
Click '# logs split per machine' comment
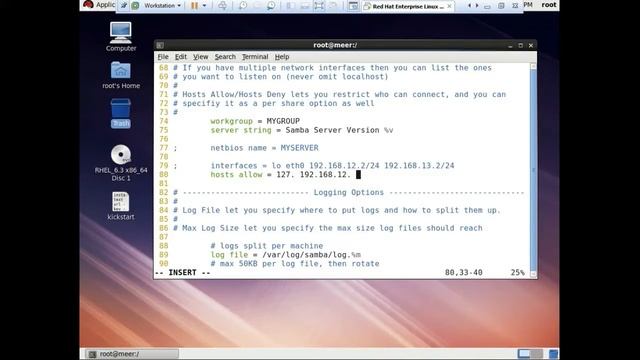267,246
